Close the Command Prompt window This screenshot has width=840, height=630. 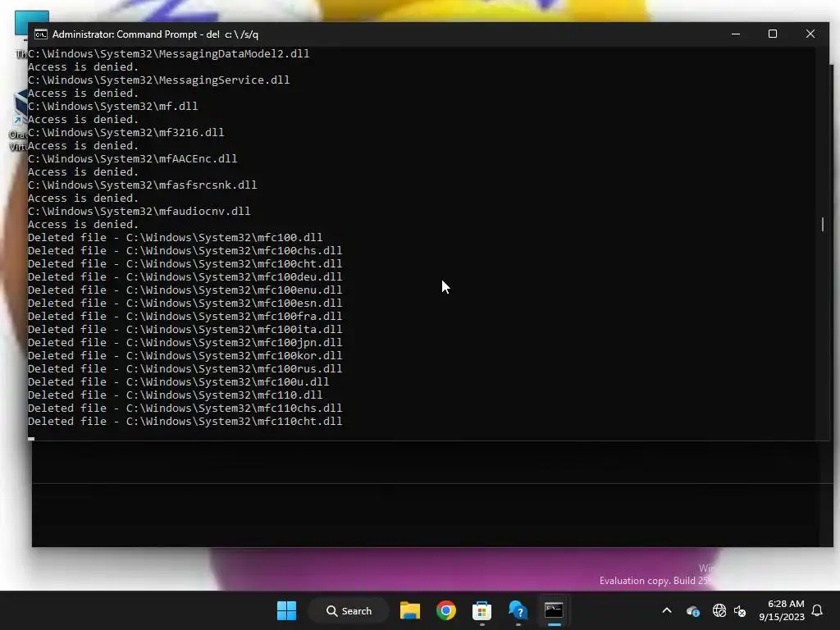810,34
